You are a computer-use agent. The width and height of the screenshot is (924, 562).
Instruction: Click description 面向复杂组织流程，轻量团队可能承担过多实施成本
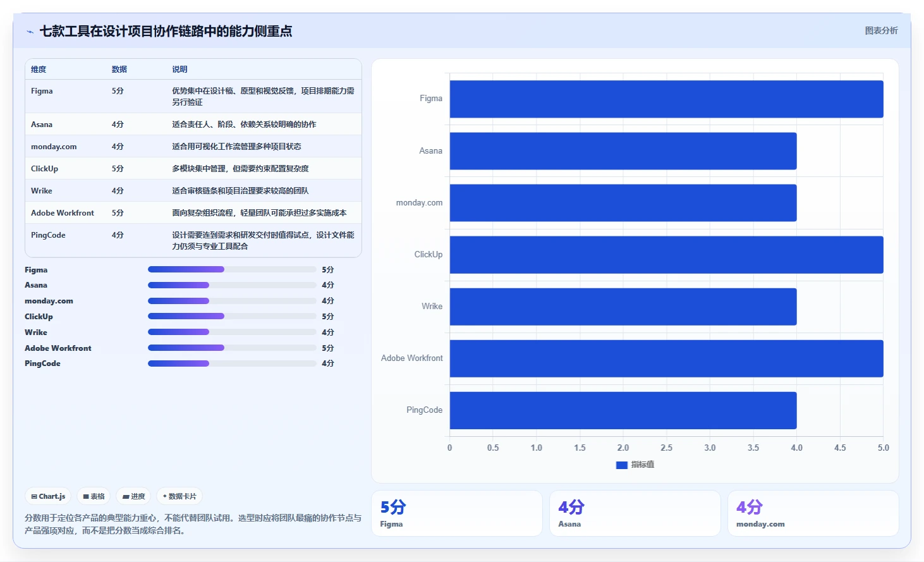(259, 213)
